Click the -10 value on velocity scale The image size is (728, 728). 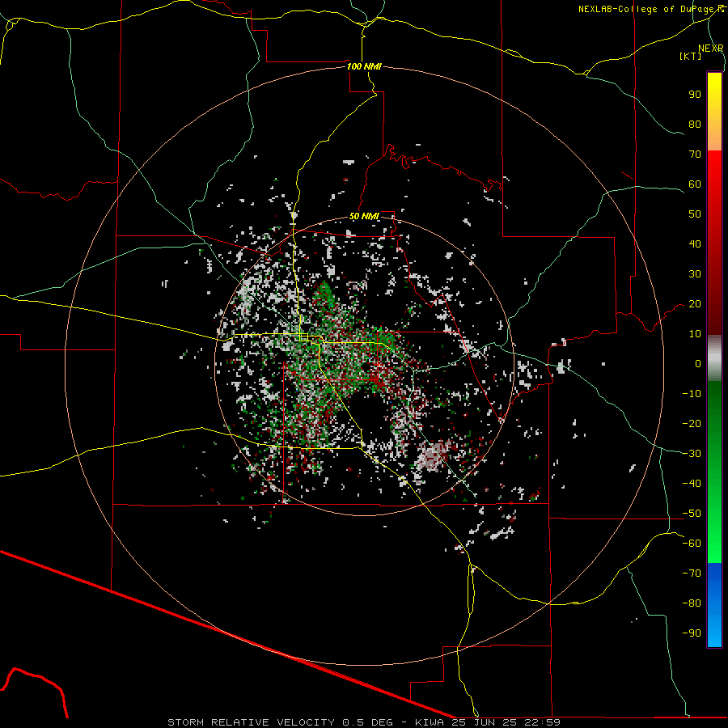(692, 394)
